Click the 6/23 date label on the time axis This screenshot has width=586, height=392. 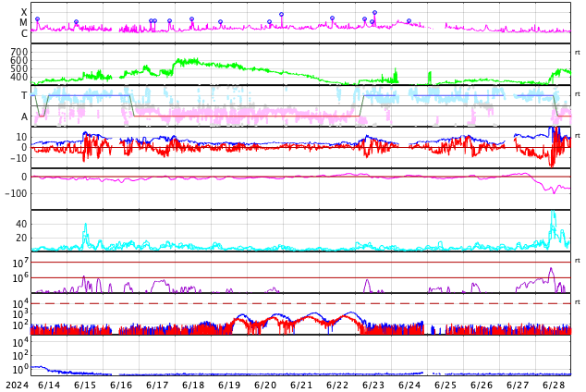(373, 386)
